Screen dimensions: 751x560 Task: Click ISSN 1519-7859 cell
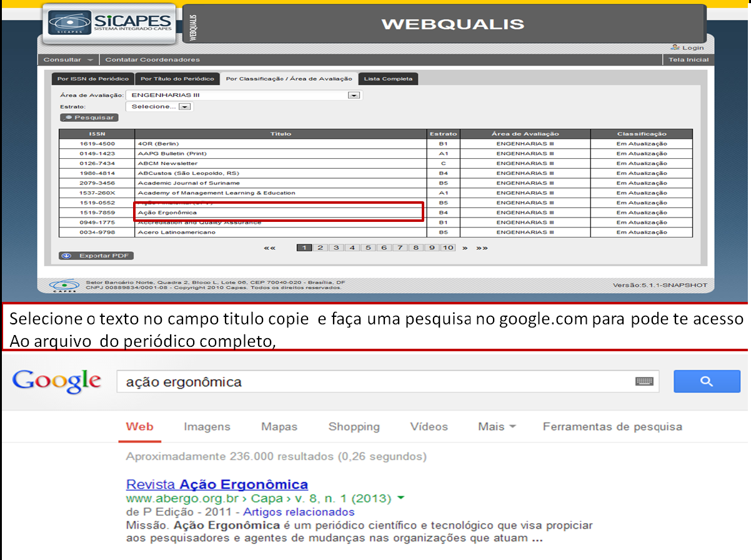click(x=97, y=212)
